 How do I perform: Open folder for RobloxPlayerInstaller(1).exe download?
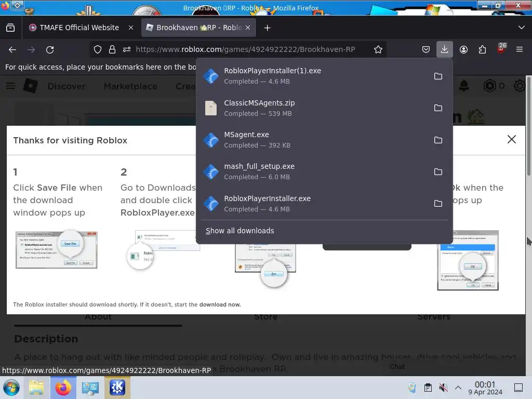[438, 76]
